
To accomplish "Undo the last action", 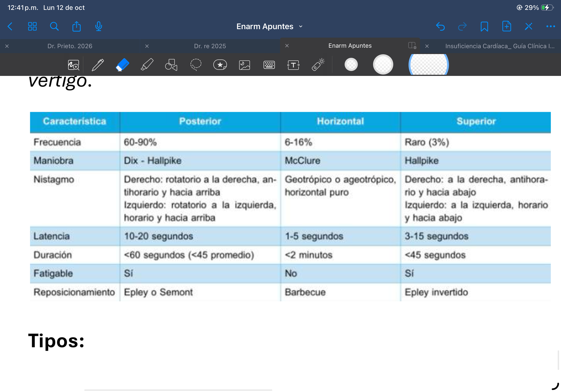I will pyautogui.click(x=440, y=26).
